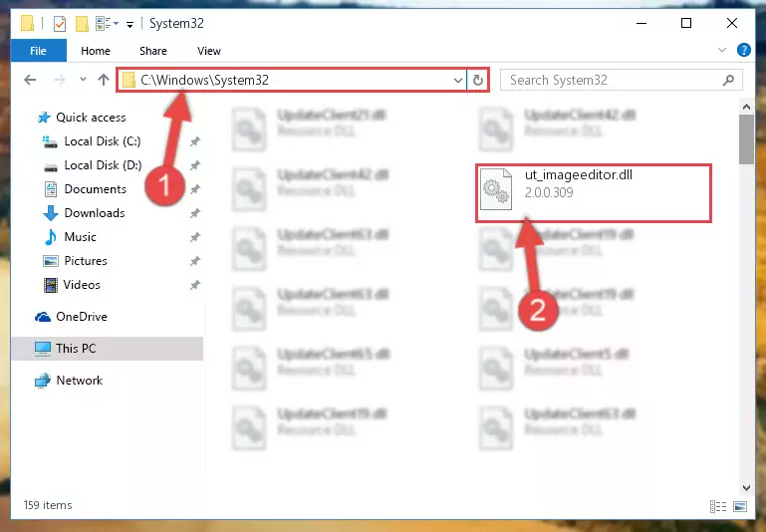
Task: Expand the address bar history dropdown
Action: pyautogui.click(x=458, y=80)
